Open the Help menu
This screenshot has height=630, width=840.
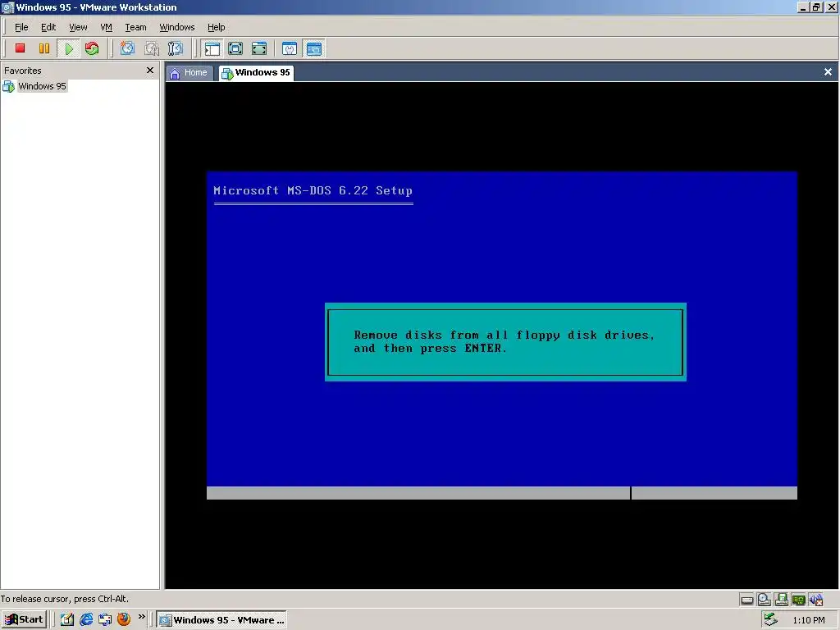coord(217,27)
